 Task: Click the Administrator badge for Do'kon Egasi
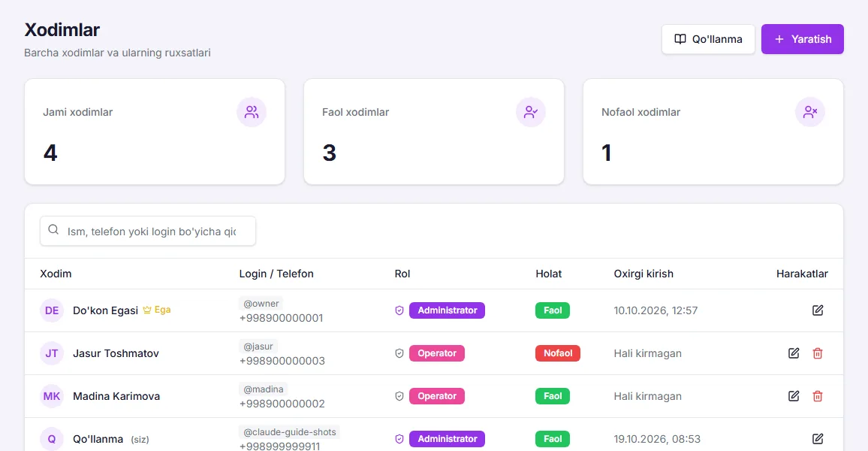click(447, 310)
